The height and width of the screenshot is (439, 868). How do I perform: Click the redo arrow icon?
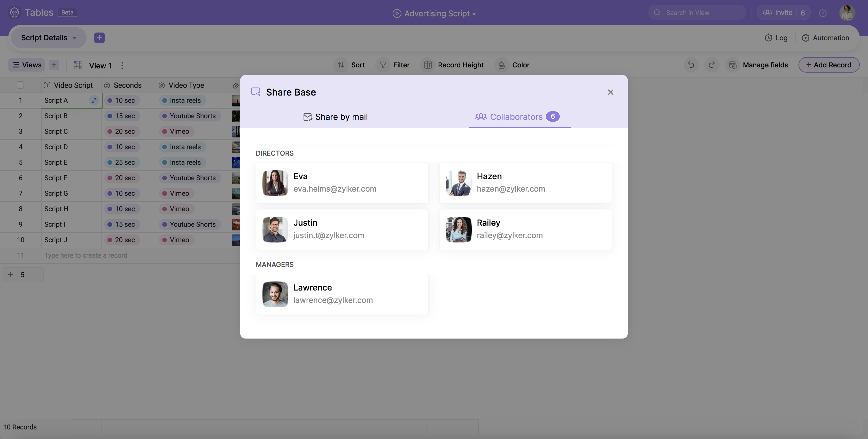[712, 65]
